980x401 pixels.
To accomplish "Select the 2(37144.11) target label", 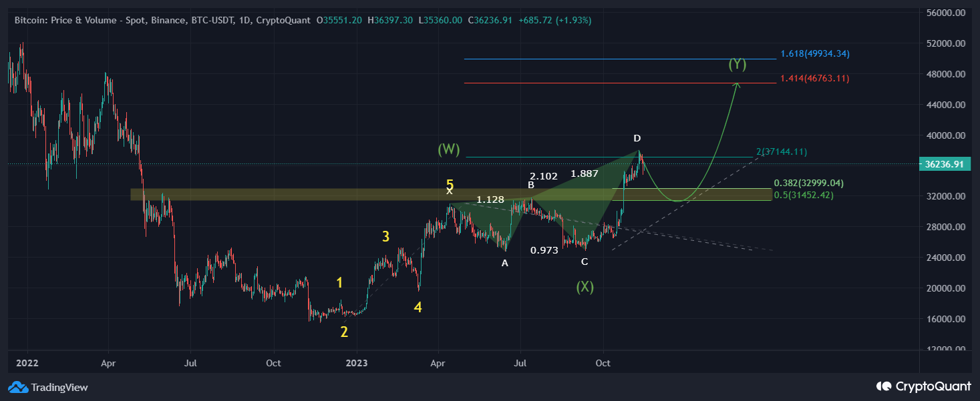I will click(x=782, y=151).
